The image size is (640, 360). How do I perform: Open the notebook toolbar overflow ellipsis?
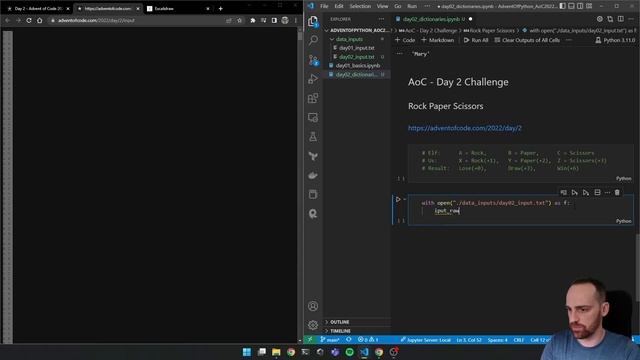pos(569,40)
